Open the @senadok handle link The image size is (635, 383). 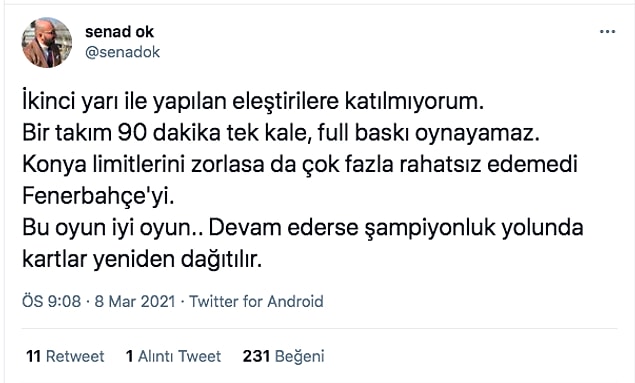[122, 52]
